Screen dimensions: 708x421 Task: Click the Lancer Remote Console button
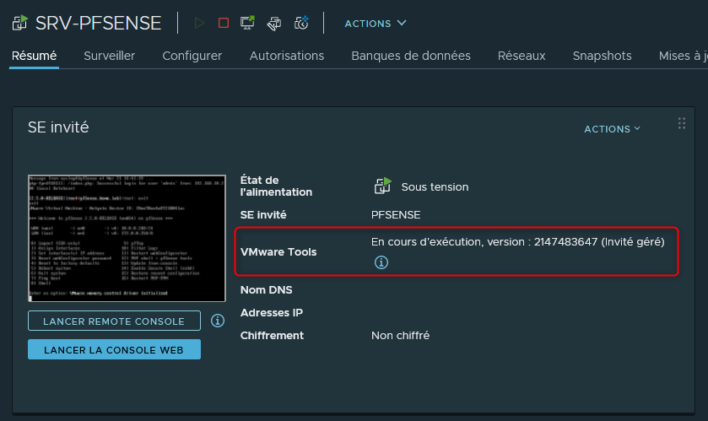tap(114, 321)
